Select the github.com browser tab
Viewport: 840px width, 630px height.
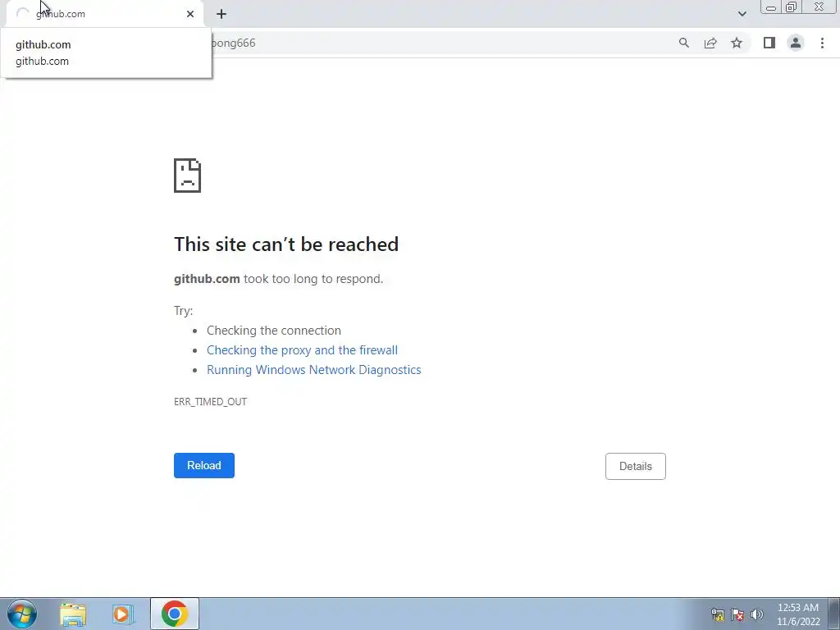(104, 14)
